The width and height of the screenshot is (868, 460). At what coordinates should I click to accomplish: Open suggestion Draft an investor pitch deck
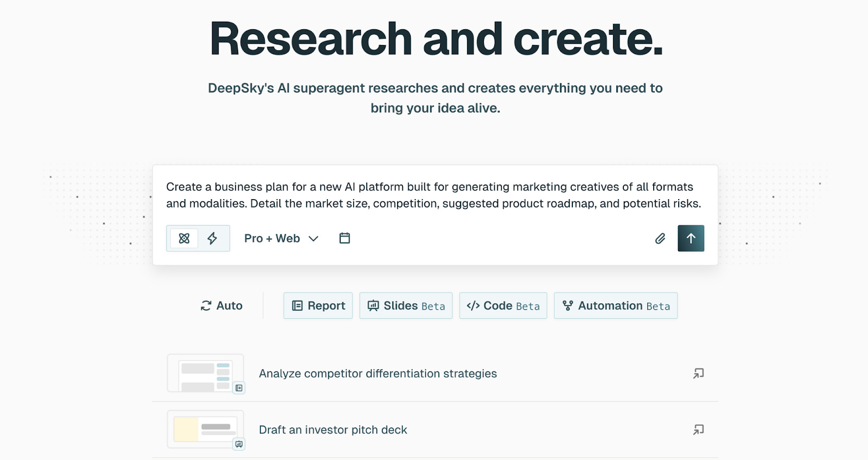pos(435,430)
